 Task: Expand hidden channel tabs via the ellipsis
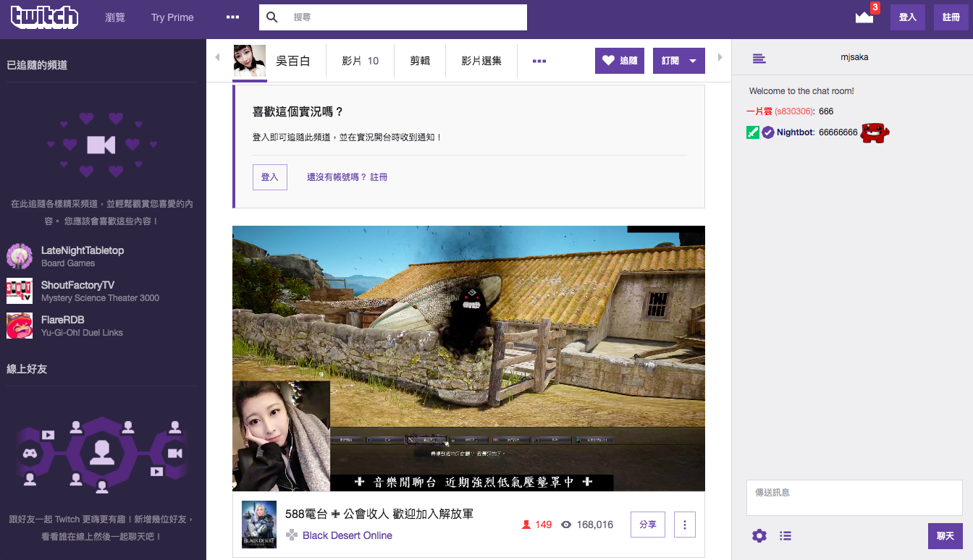539,61
